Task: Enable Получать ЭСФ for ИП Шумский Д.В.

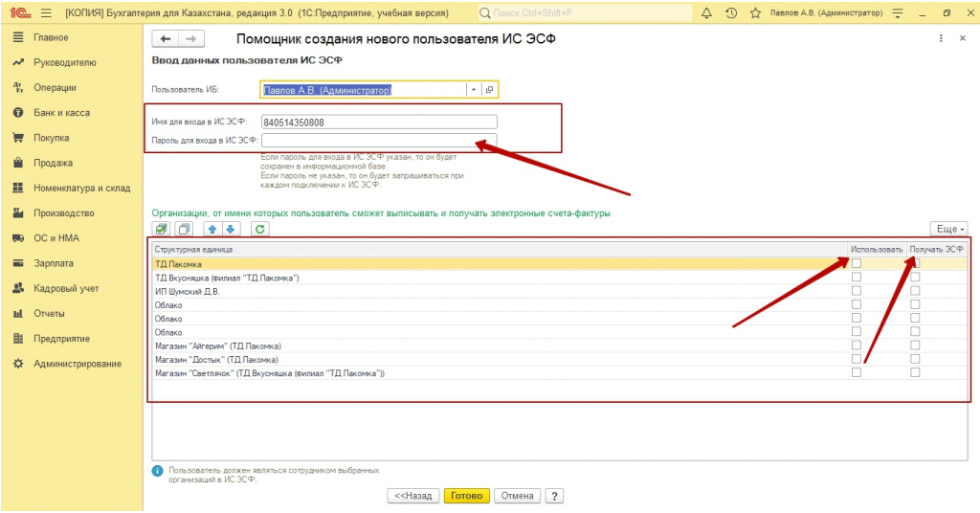Action: click(915, 290)
